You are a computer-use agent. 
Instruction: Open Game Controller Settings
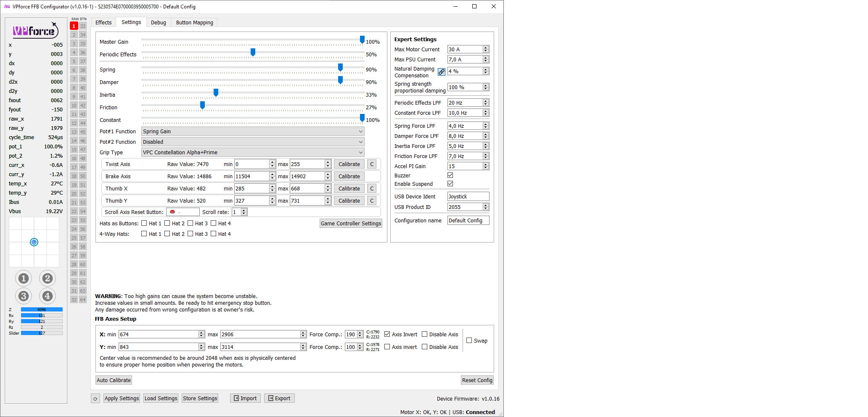click(x=351, y=223)
